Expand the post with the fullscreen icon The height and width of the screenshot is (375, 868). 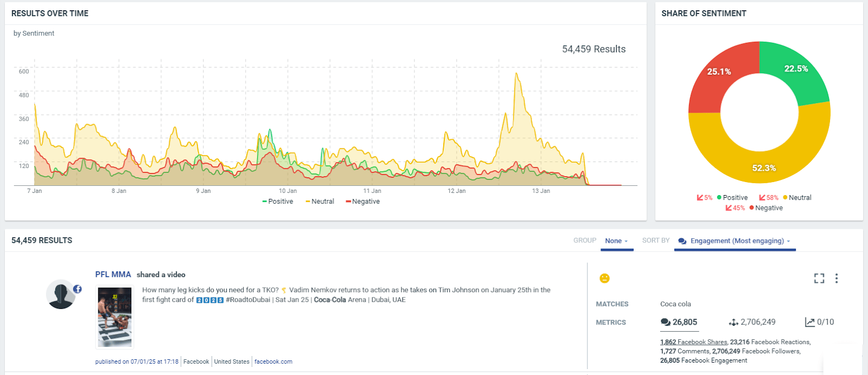coord(819,279)
